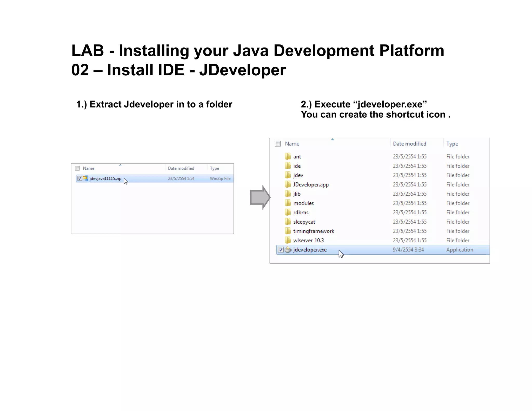Click the jdev folder icon
532x411 pixels.
pyautogui.click(x=288, y=175)
